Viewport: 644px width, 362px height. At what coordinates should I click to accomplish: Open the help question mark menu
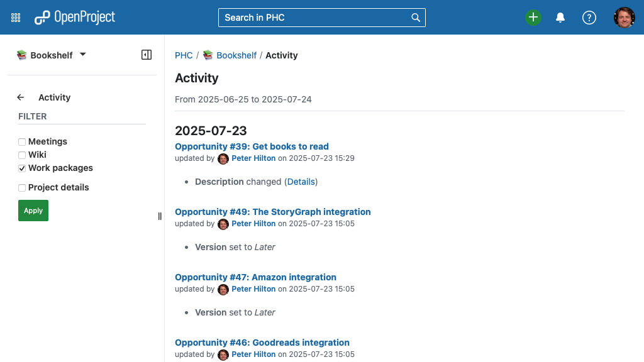(x=589, y=18)
